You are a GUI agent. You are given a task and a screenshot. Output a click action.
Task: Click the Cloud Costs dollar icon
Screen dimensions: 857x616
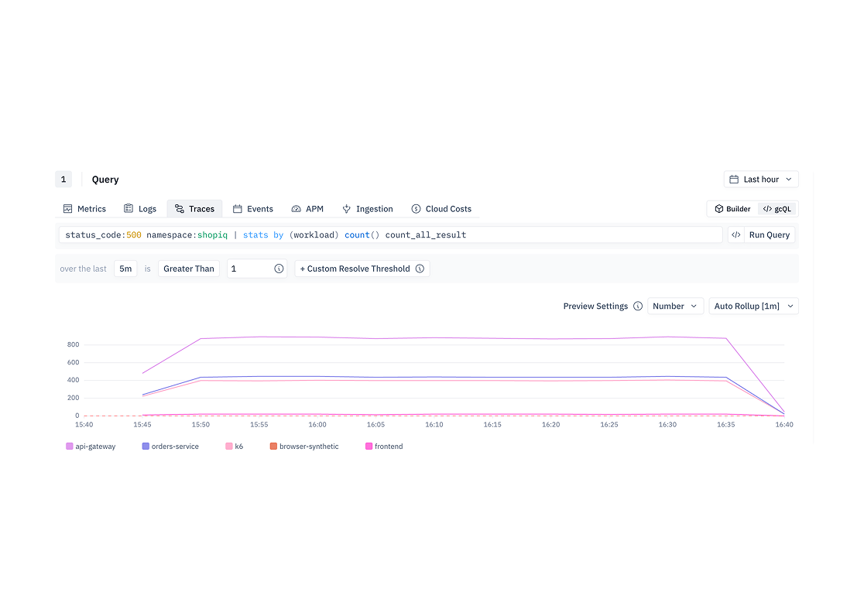[416, 209]
